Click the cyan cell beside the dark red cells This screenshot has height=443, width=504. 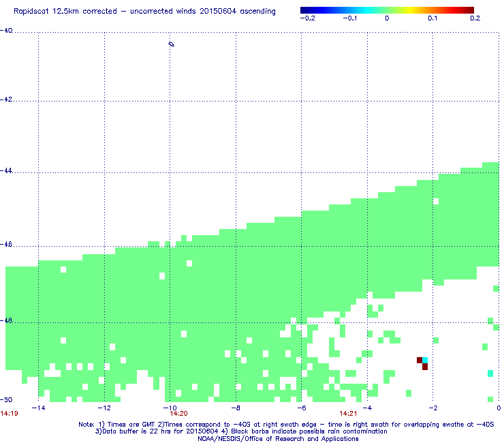(425, 360)
